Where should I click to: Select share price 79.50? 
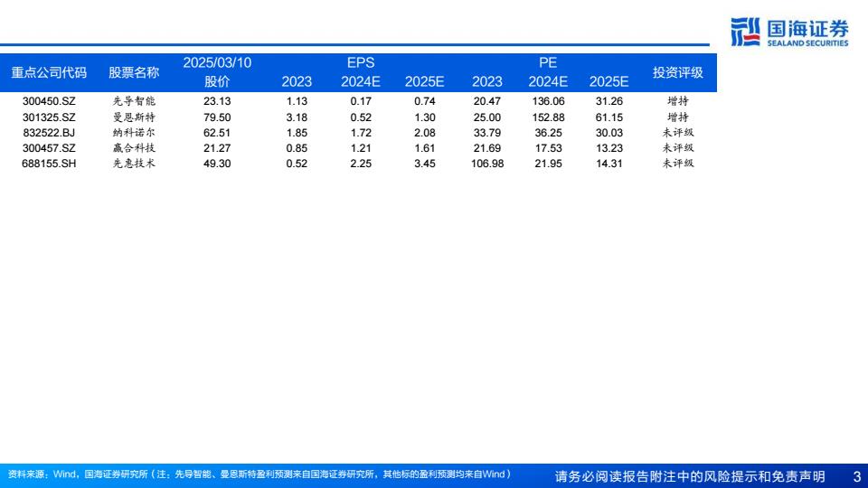(217, 117)
